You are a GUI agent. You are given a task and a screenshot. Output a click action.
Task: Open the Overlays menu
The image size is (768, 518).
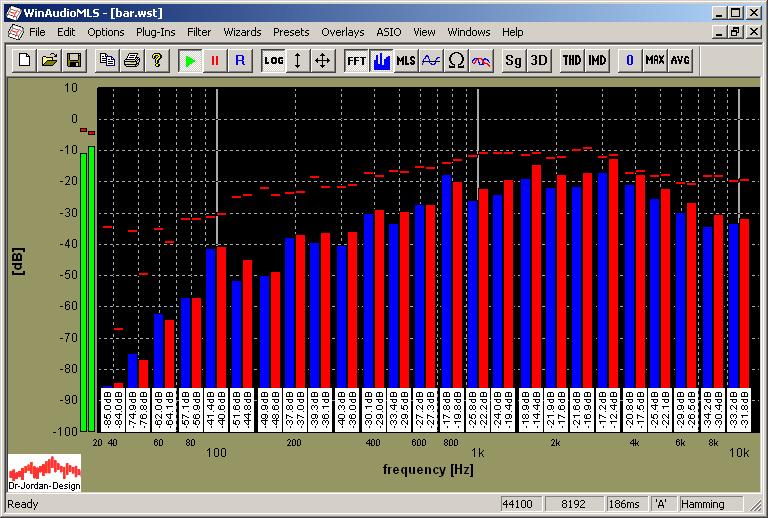click(342, 32)
